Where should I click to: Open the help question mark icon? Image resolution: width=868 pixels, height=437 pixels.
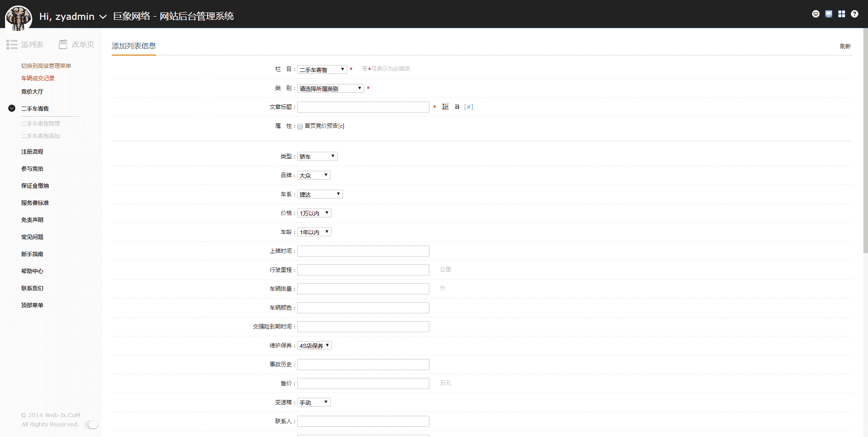click(x=855, y=14)
